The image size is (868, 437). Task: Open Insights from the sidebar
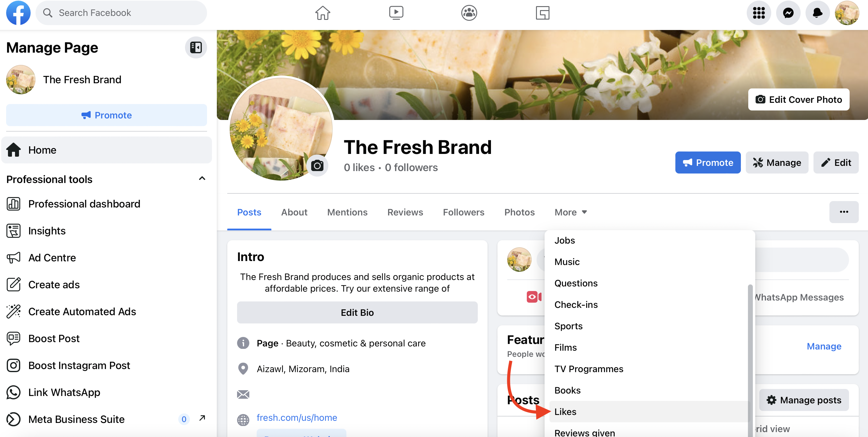point(47,231)
